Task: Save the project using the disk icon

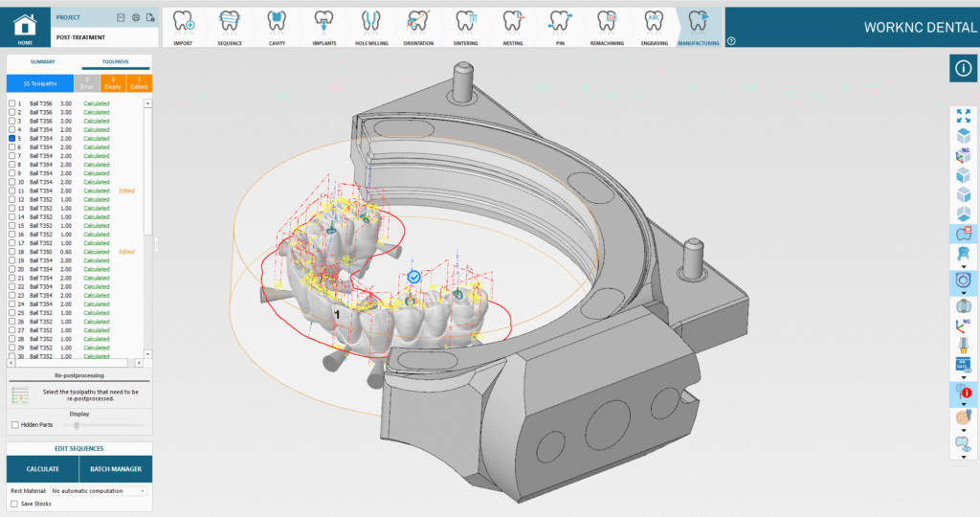Action: (121, 17)
